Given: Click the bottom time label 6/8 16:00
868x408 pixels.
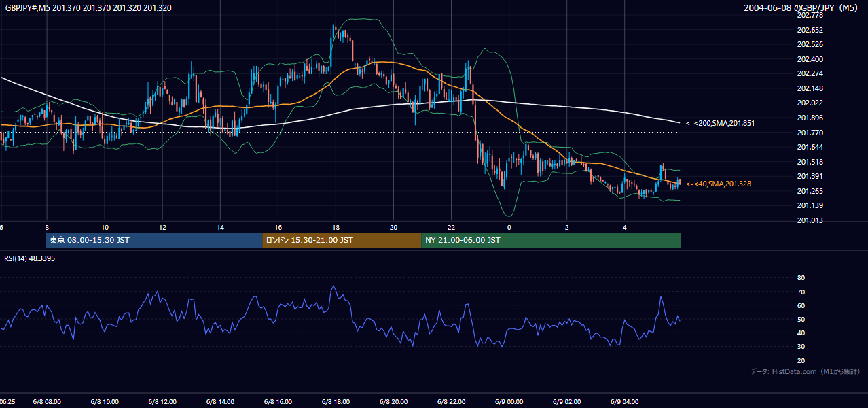Looking at the screenshot, I should (x=278, y=401).
